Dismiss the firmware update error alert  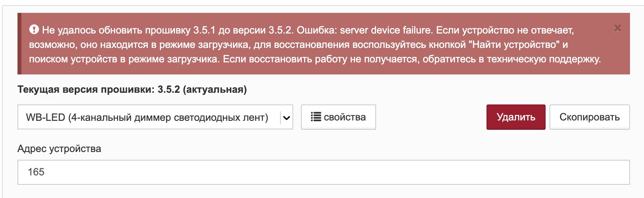618,28
